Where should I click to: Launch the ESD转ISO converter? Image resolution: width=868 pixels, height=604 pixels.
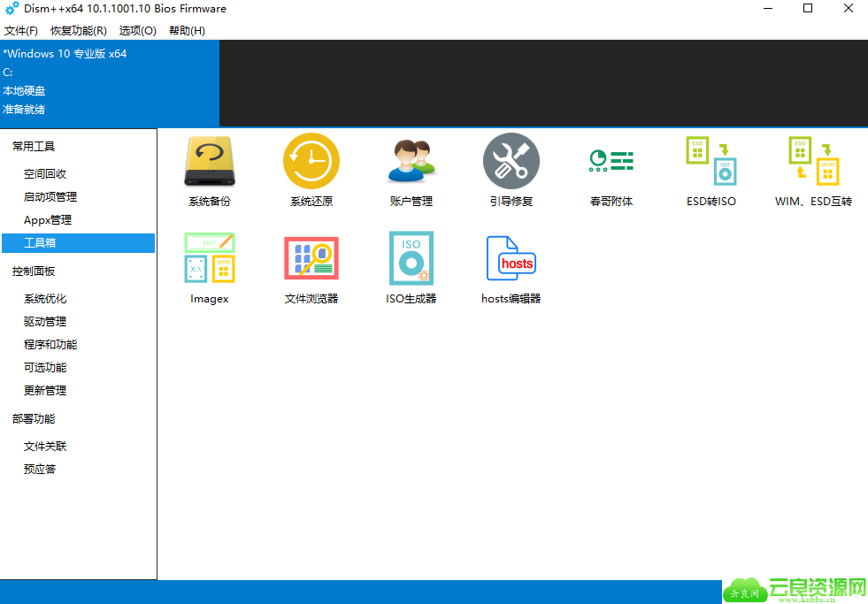pos(711,161)
